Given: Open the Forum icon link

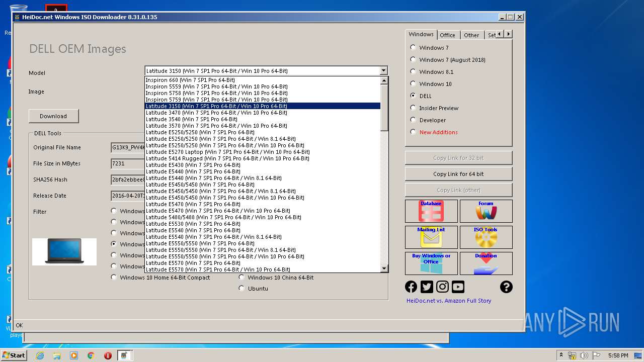Looking at the screenshot, I should click(x=486, y=211).
